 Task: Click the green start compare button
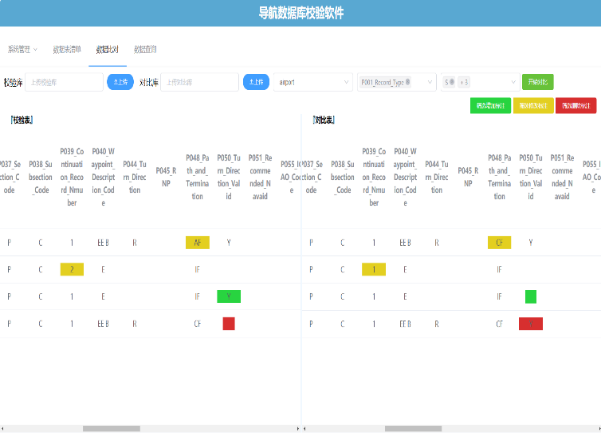point(537,82)
